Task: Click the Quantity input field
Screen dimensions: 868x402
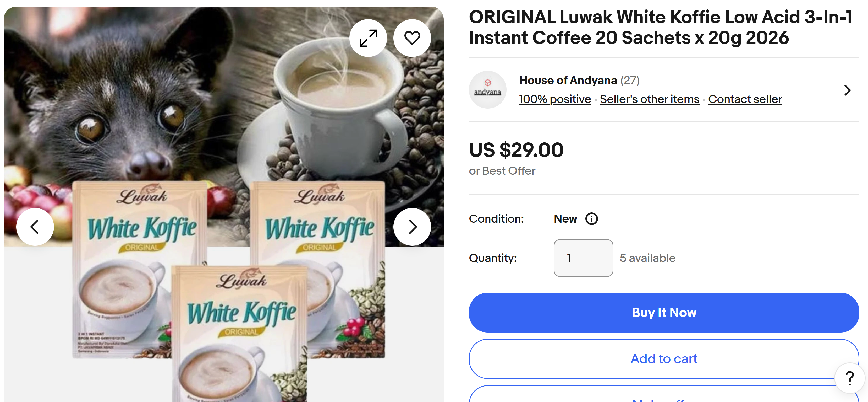Action: click(583, 258)
